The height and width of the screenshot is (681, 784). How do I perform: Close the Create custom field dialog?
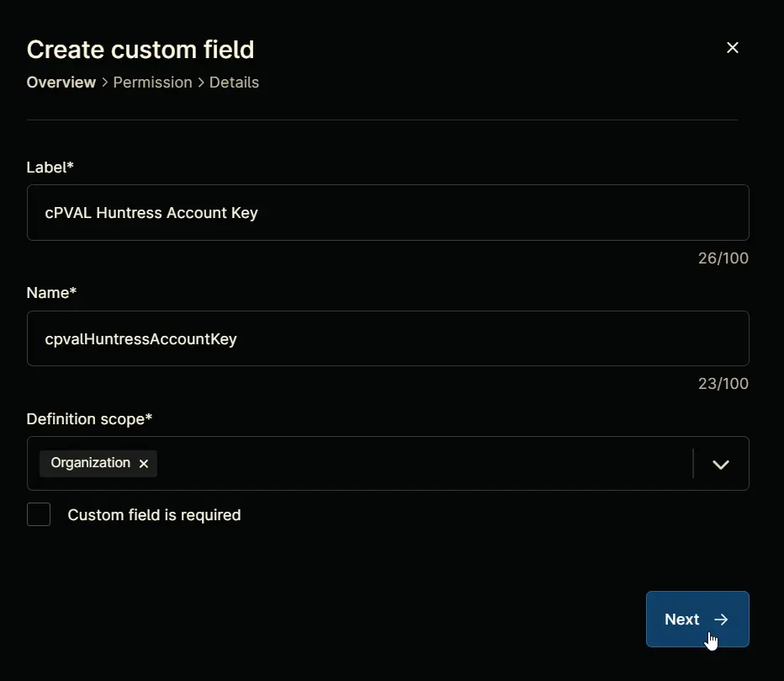pyautogui.click(x=732, y=47)
